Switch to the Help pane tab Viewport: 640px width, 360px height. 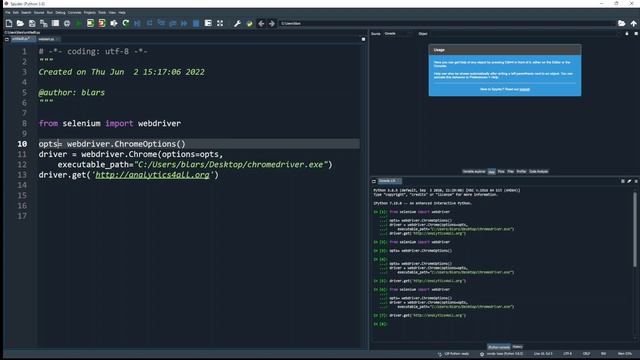point(491,171)
